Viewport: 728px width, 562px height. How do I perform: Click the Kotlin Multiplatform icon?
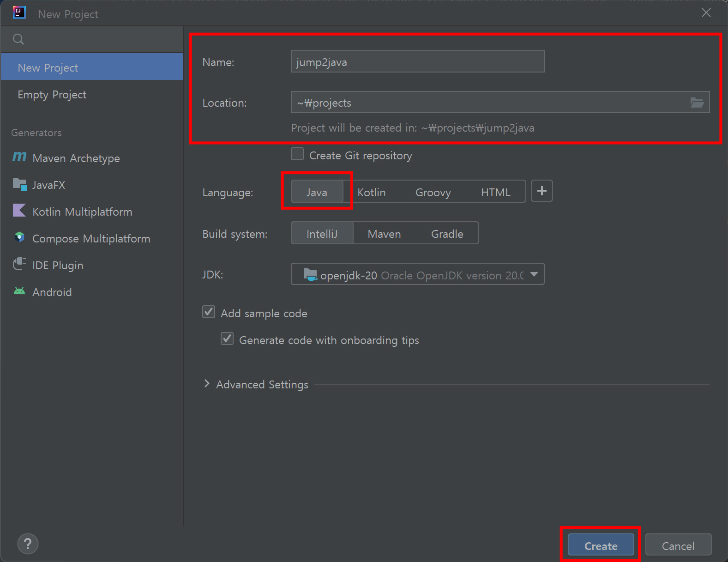(x=19, y=211)
